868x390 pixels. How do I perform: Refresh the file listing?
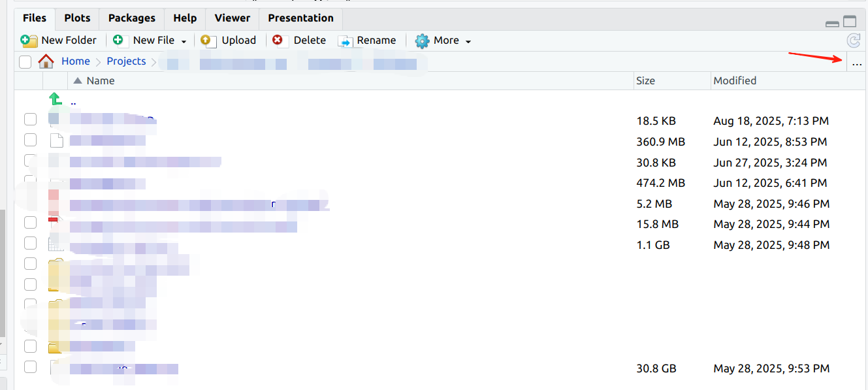pos(853,41)
